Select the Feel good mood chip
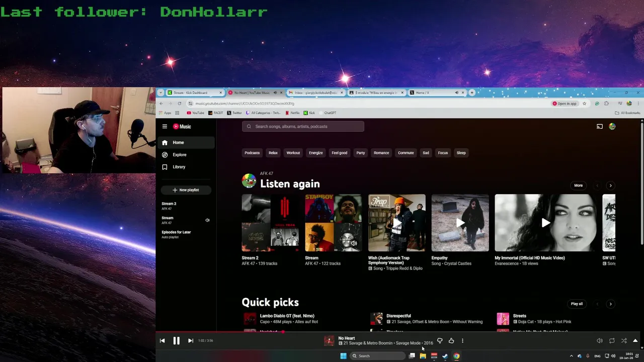644x362 pixels. pos(340,153)
